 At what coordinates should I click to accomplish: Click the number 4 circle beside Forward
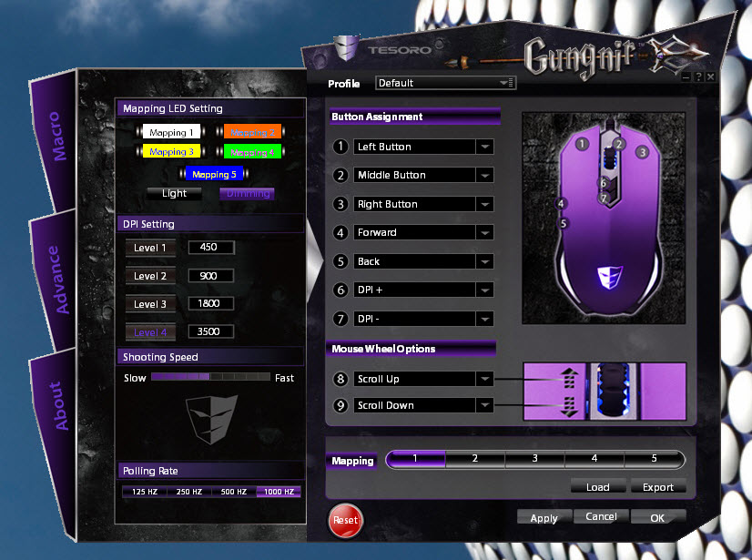point(340,233)
